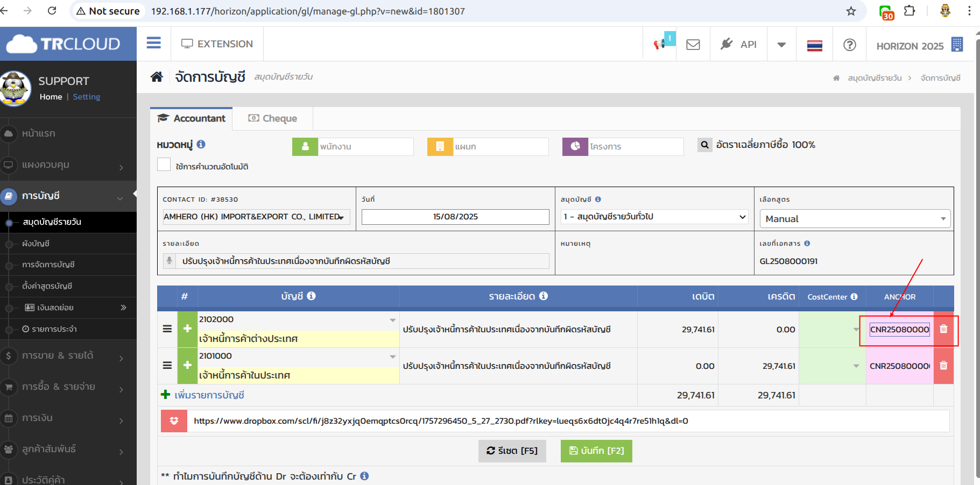Open the journal book dropdown
This screenshot has width=980, height=485.
point(654,217)
